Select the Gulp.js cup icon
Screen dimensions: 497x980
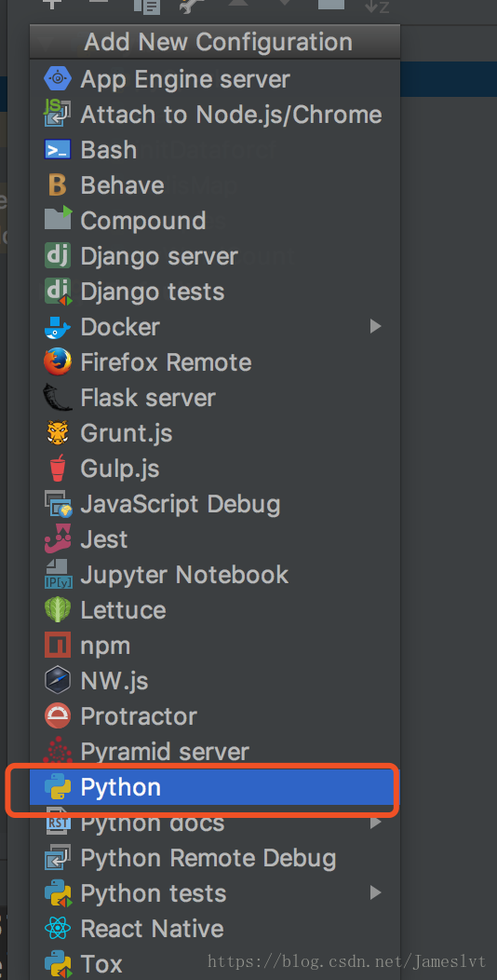[x=58, y=469]
